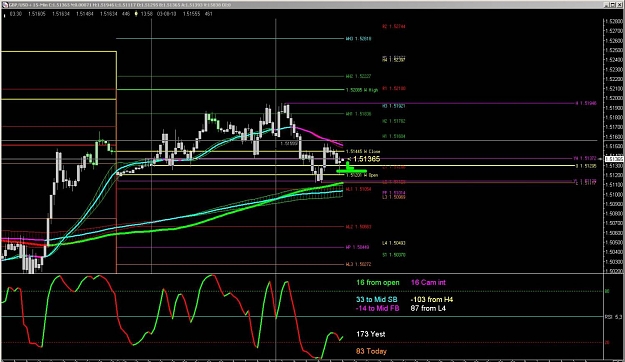Click the MH1 level label
Viewport: 625px width, 362px height.
[358, 114]
